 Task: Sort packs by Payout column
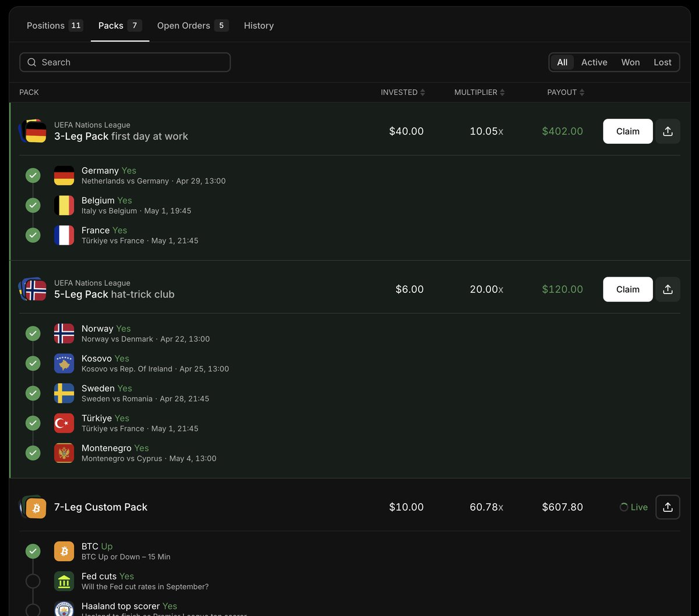(566, 93)
